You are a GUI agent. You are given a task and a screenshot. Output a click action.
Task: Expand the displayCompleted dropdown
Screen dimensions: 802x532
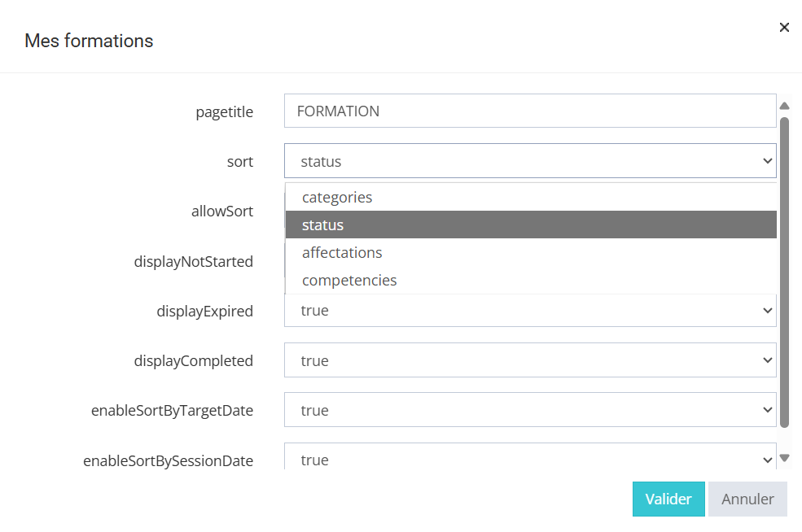tap(529, 360)
